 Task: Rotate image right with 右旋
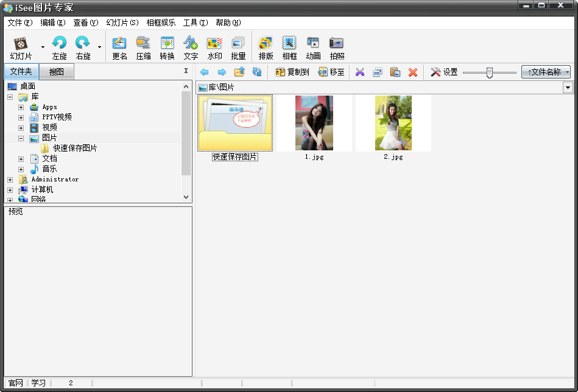pos(83,48)
